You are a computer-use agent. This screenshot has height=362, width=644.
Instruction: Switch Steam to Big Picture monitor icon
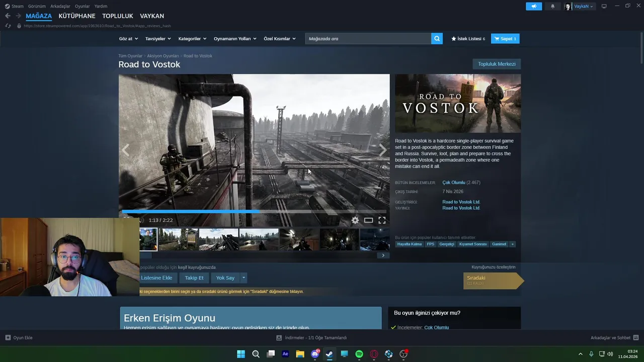tap(604, 6)
